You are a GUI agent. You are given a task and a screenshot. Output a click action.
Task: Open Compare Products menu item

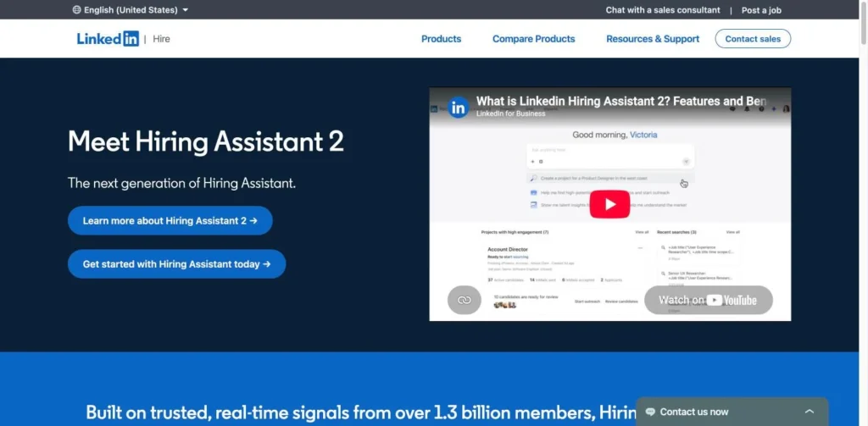click(x=534, y=39)
